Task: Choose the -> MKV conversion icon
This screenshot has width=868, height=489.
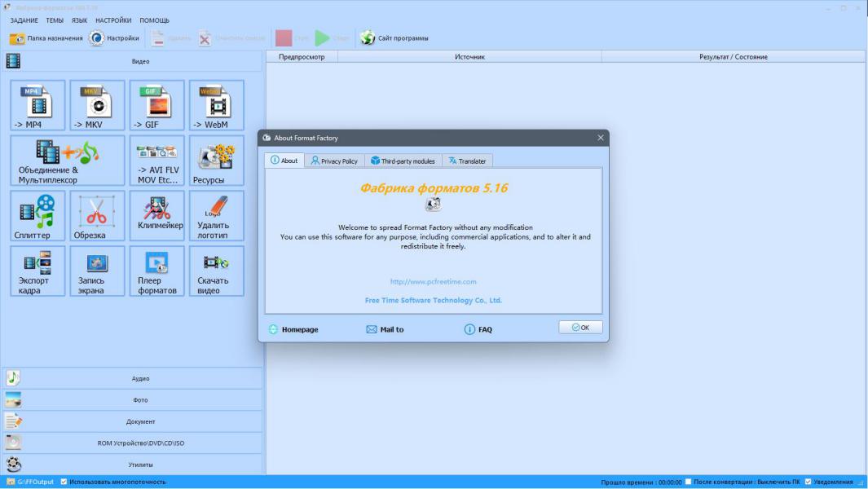Action: pyautogui.click(x=98, y=105)
